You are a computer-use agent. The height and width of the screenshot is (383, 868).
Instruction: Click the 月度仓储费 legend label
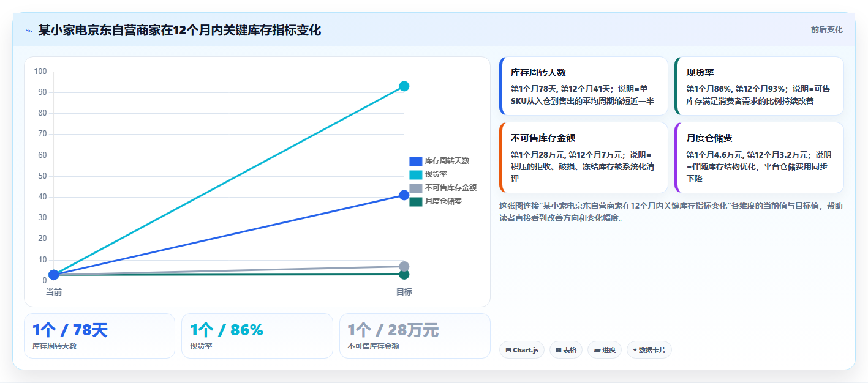[443, 201]
